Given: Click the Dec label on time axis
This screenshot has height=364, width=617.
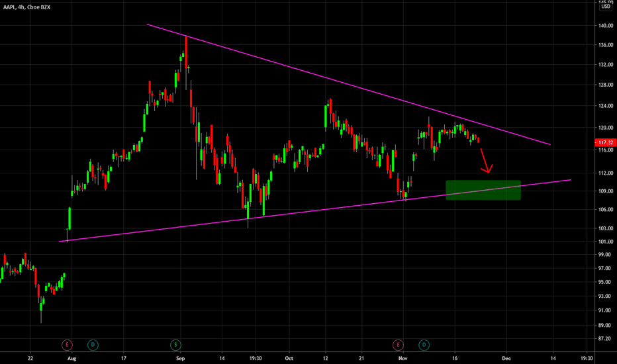Looking at the screenshot, I should pyautogui.click(x=506, y=358).
